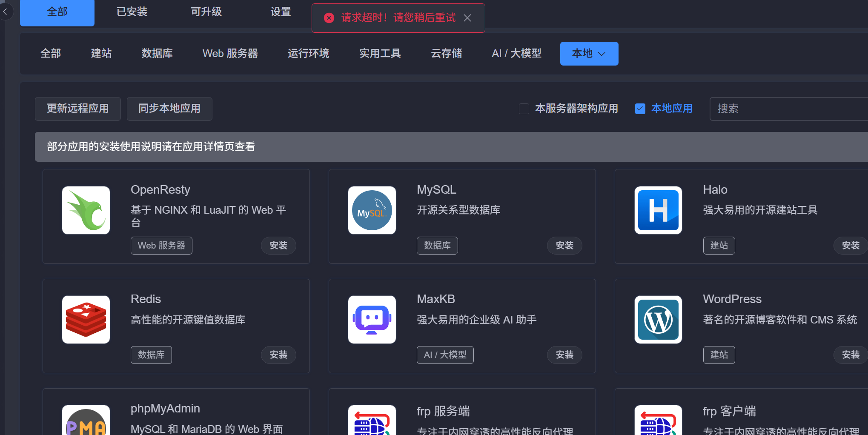
Task: Open MySQL app title
Action: (x=436, y=190)
